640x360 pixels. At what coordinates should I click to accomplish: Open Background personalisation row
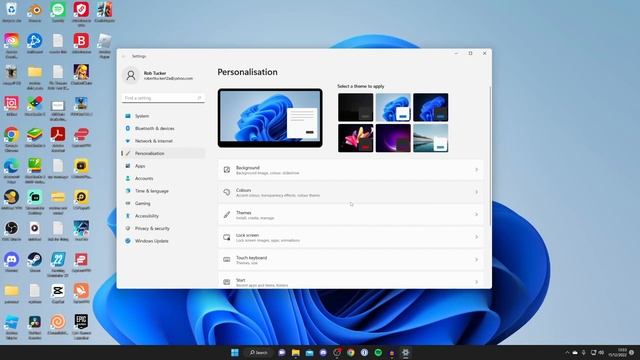tap(351, 170)
